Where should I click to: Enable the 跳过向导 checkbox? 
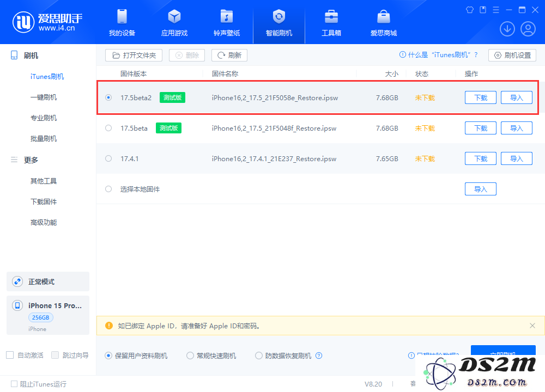click(x=55, y=355)
